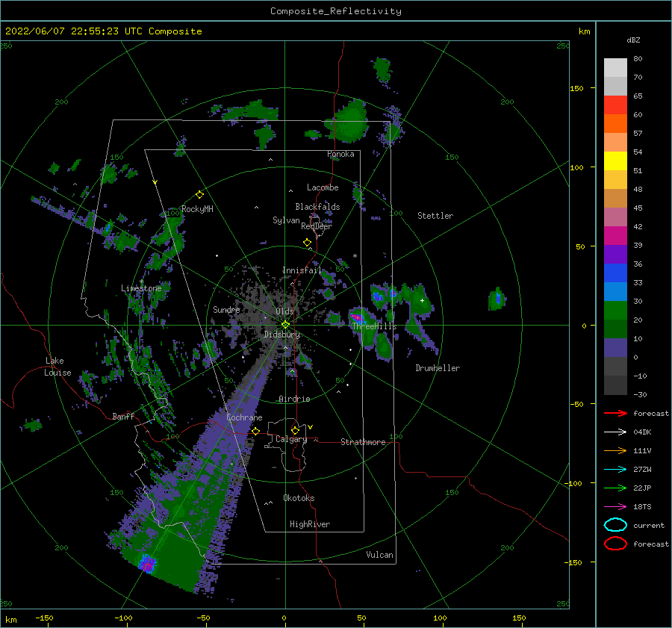
Task: Click the Blackfalds label
Action: [x=317, y=207]
